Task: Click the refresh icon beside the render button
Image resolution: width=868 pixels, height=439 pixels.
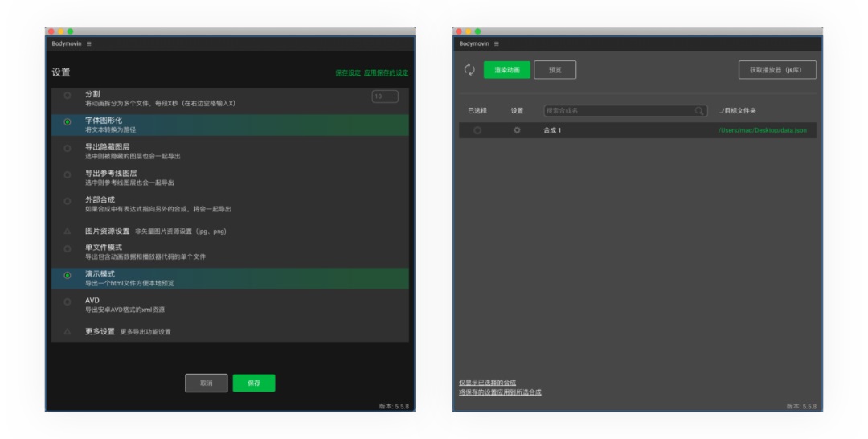Action: pos(469,70)
